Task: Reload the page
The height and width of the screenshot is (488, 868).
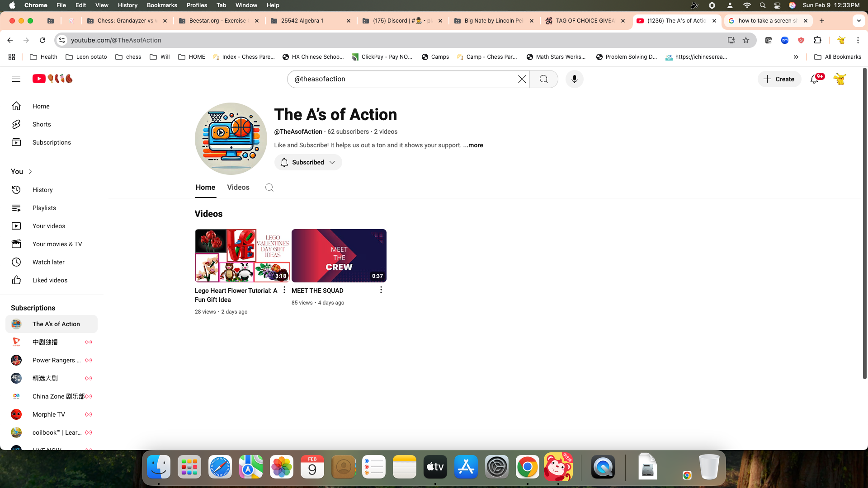Action: coord(42,40)
